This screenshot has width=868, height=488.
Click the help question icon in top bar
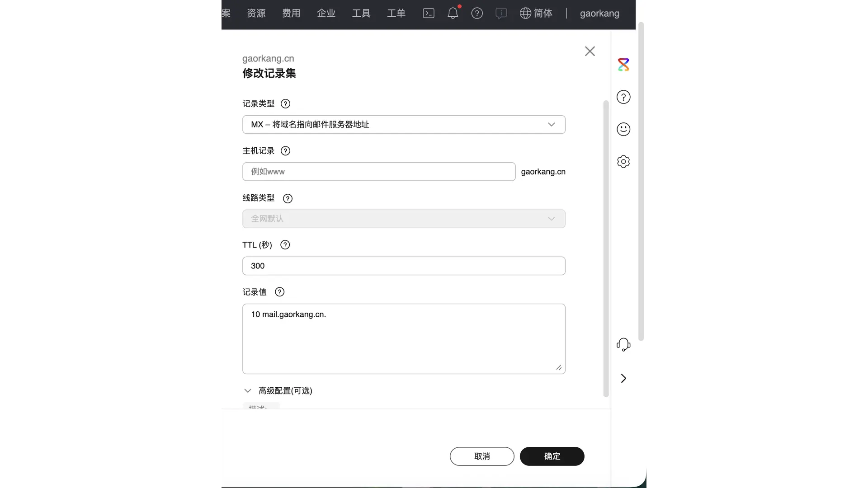(477, 13)
